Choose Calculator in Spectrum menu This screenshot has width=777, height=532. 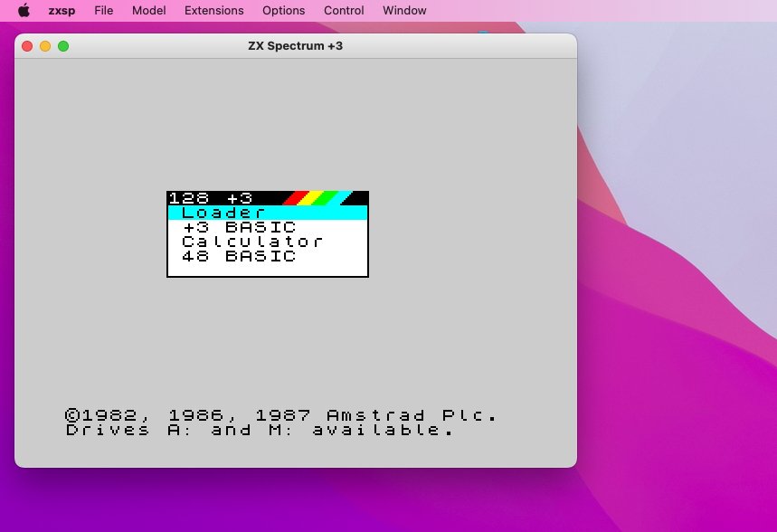click(268, 242)
